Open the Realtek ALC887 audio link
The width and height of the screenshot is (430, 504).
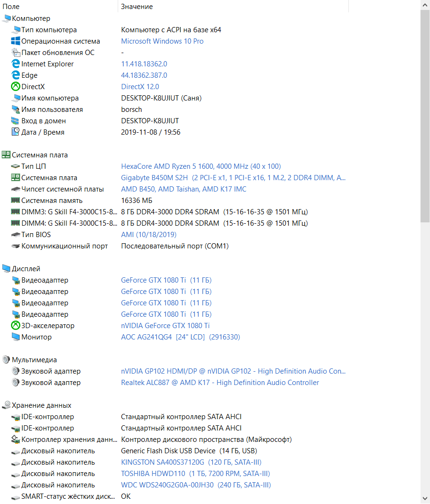tap(220, 383)
